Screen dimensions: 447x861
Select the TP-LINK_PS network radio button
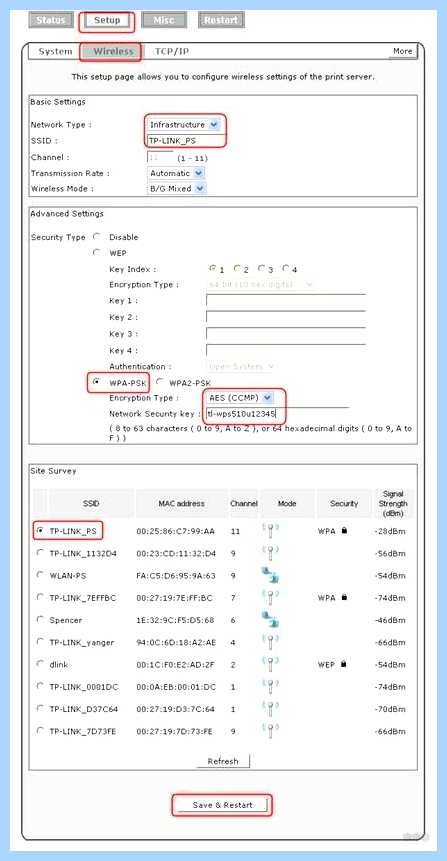click(x=40, y=531)
